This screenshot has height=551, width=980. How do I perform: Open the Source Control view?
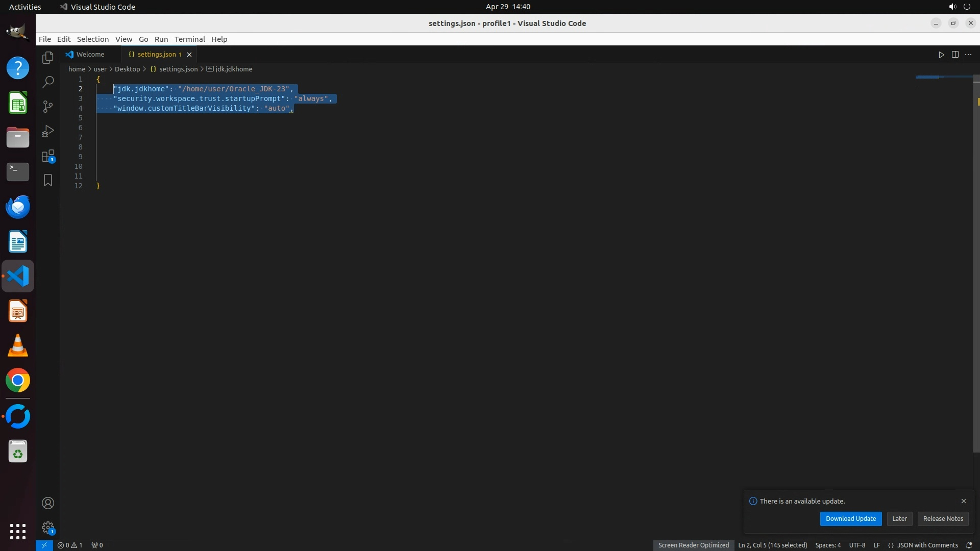pyautogui.click(x=48, y=106)
